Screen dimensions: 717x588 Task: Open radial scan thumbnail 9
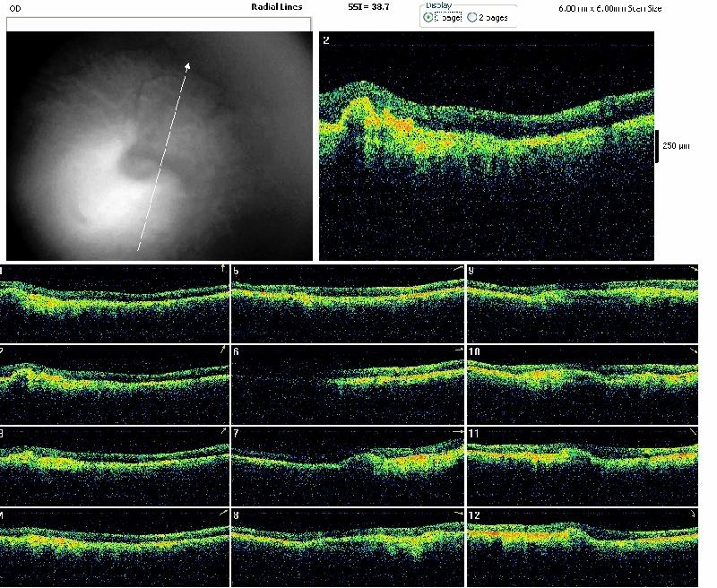click(x=583, y=304)
